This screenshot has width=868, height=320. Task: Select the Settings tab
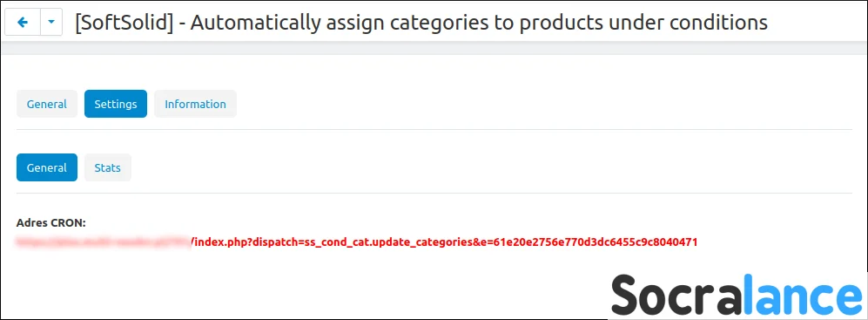point(116,104)
